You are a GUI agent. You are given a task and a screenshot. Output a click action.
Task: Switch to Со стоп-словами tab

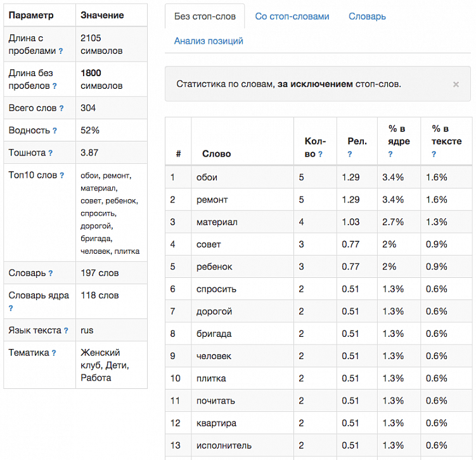(292, 16)
